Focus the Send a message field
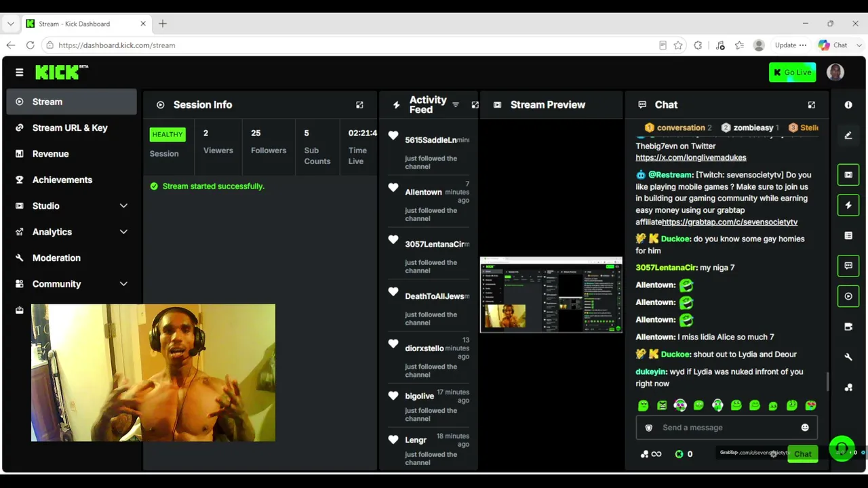Screen dimensions: 868x488 726,428
